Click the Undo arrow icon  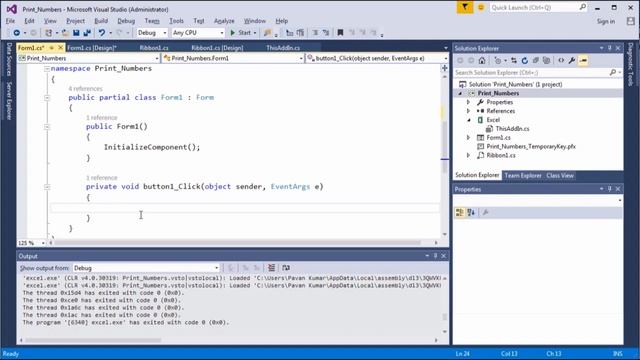(x=102, y=33)
